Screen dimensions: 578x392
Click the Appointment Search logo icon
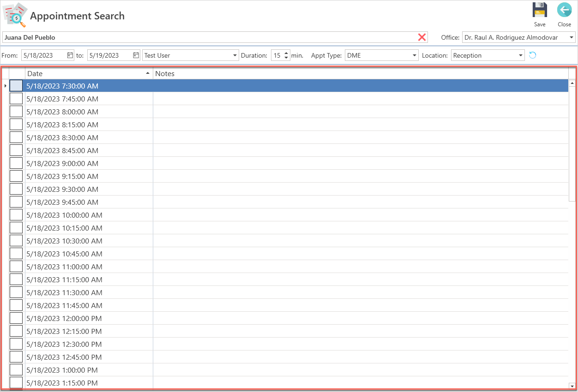(x=15, y=15)
